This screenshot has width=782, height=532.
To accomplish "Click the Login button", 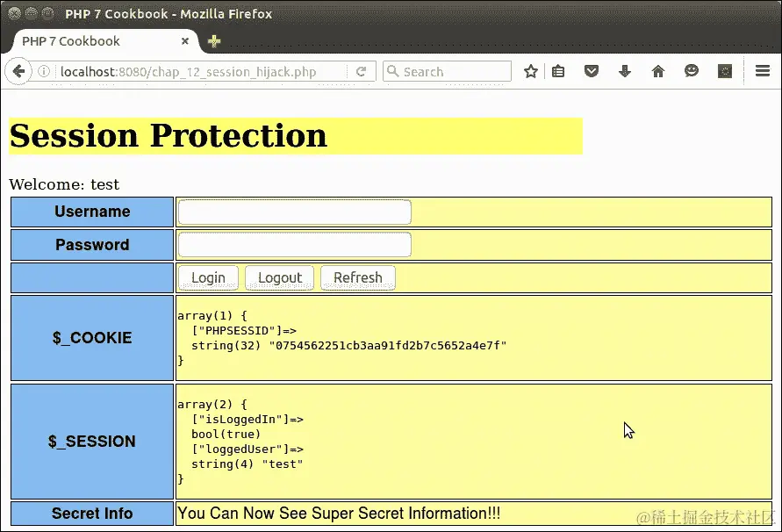I will [x=209, y=277].
